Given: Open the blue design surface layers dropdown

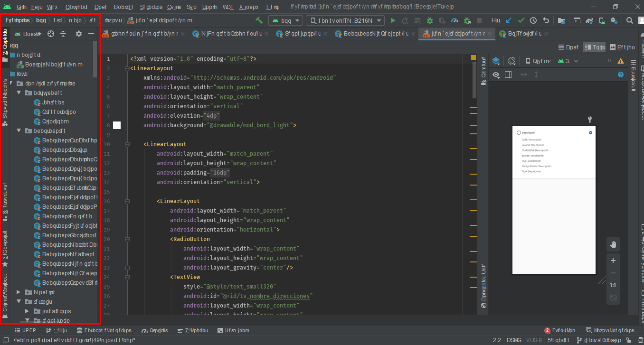Looking at the screenshot, I should pos(496,61).
